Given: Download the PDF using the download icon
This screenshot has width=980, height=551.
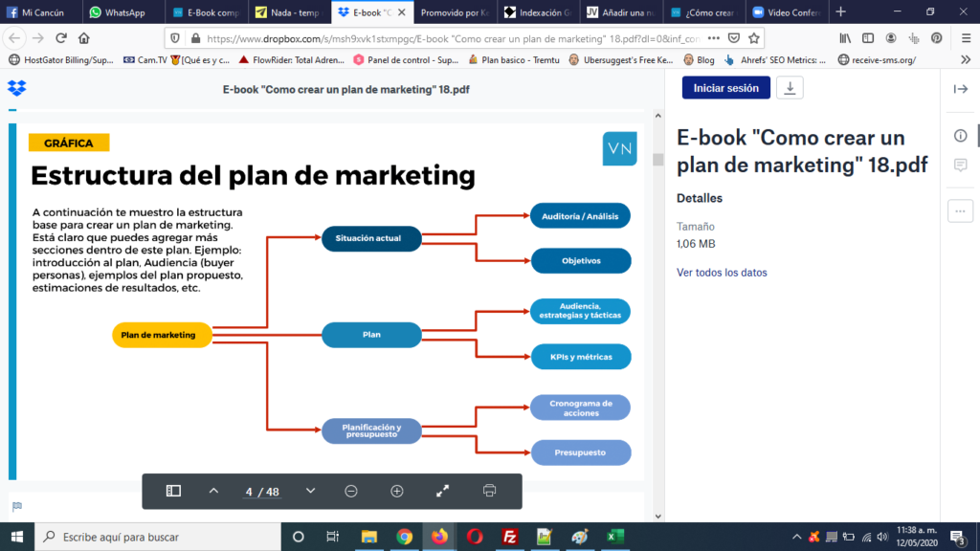Looking at the screenshot, I should [790, 88].
